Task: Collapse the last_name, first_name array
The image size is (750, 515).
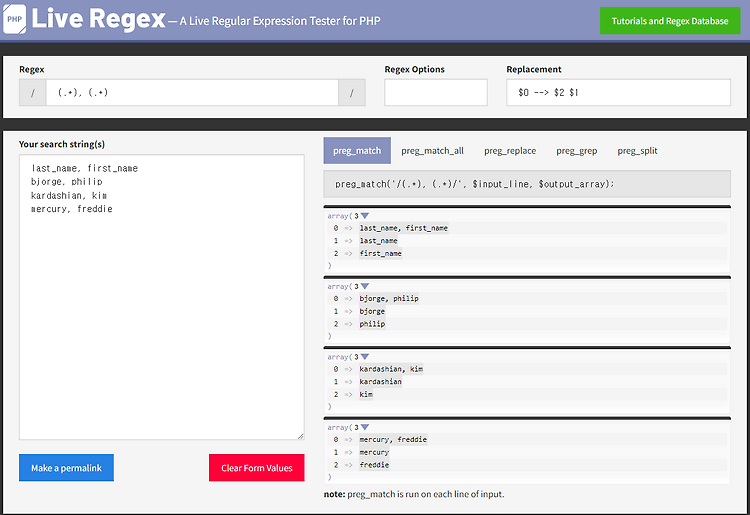Action: [365, 216]
